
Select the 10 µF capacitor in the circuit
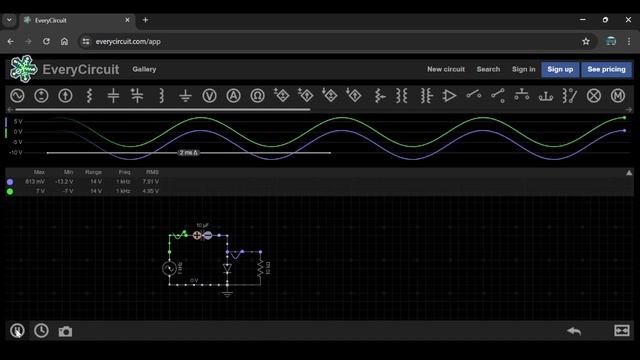click(202, 235)
